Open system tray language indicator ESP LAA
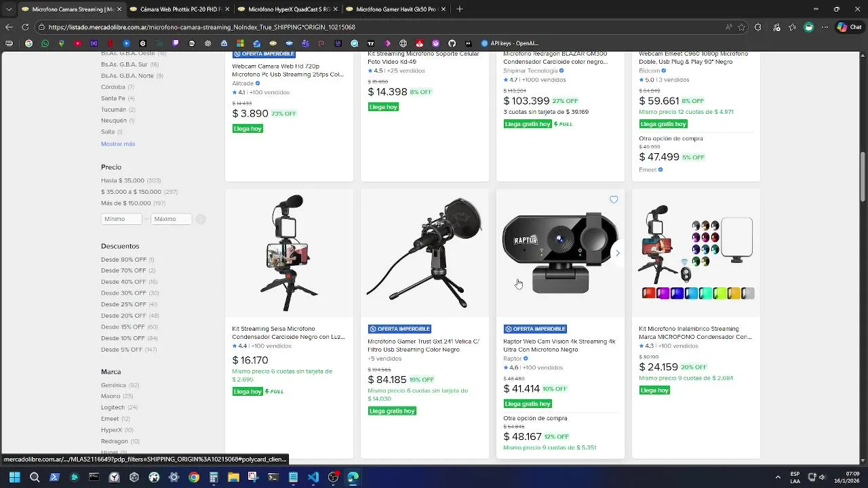Image resolution: width=868 pixels, height=488 pixels. click(x=795, y=477)
